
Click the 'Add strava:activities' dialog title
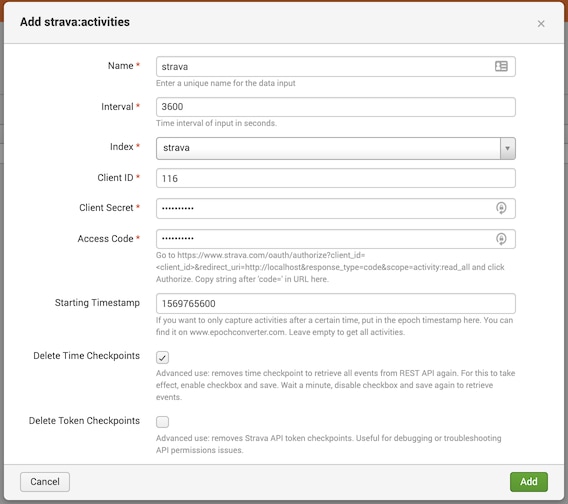click(75, 22)
